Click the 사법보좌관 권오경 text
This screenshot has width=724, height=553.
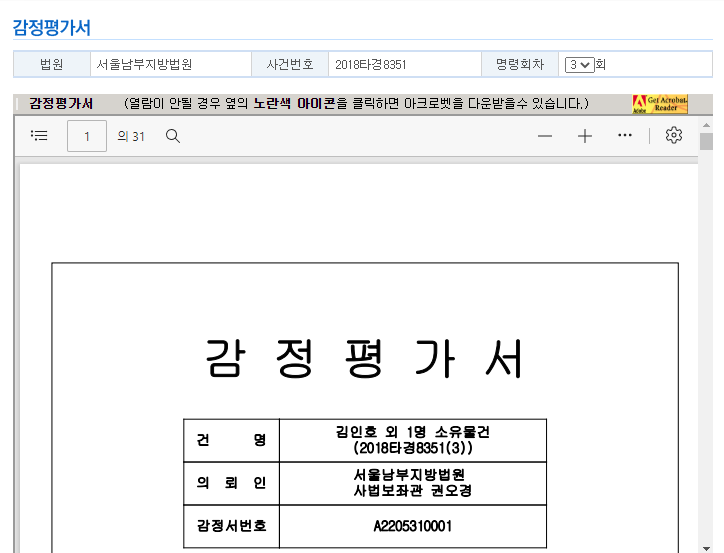413,491
